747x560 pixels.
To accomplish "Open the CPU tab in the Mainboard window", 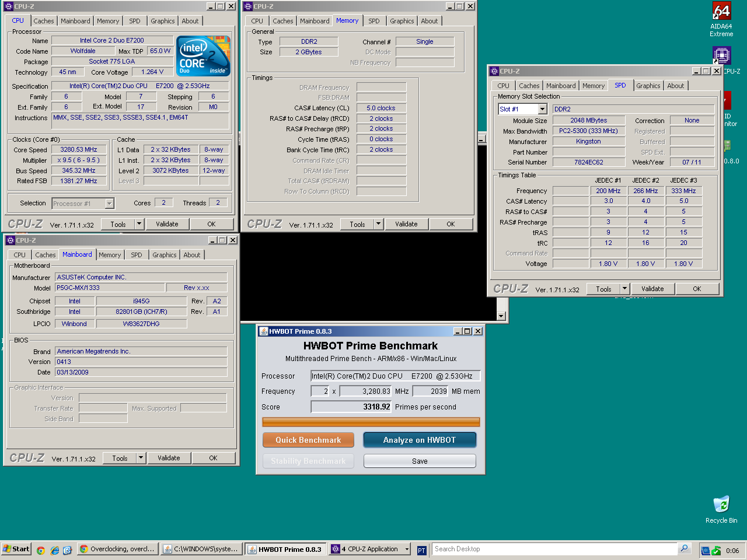I will click(20, 255).
